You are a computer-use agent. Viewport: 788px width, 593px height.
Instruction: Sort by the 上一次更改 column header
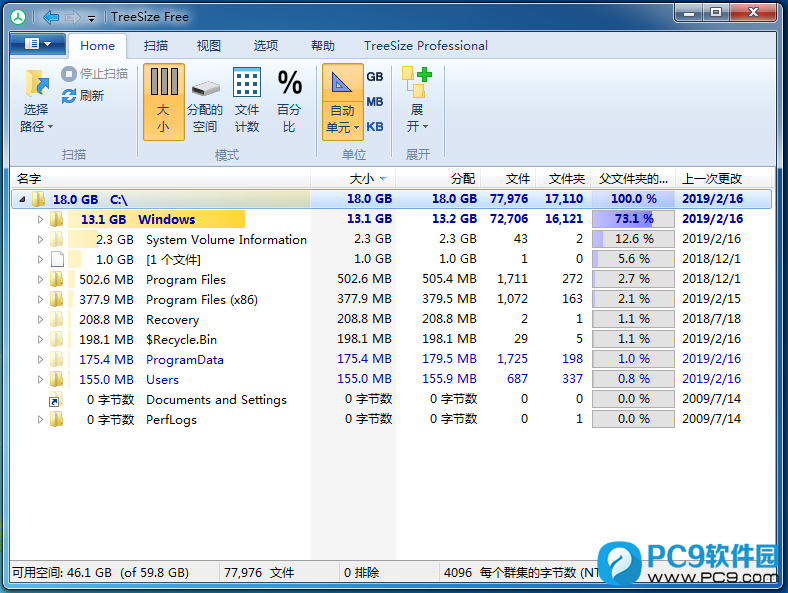coord(724,178)
